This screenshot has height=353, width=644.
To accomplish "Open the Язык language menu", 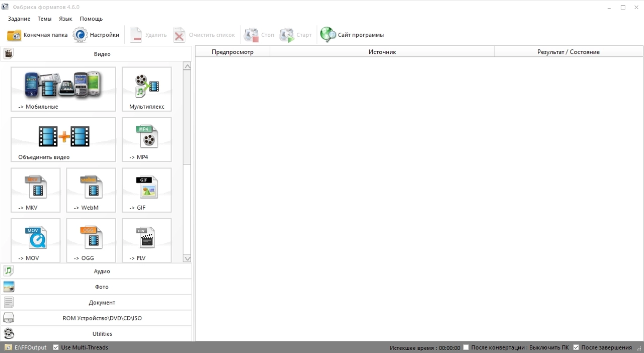I will pyautogui.click(x=65, y=19).
